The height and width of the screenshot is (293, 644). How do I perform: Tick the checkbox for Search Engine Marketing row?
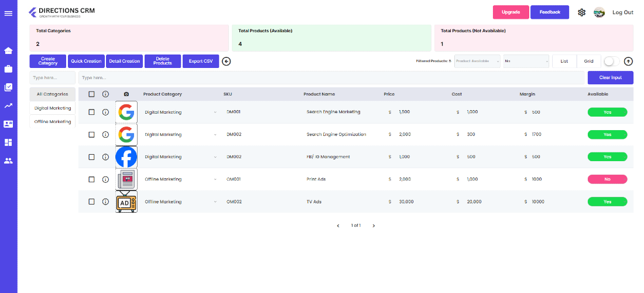[91, 112]
